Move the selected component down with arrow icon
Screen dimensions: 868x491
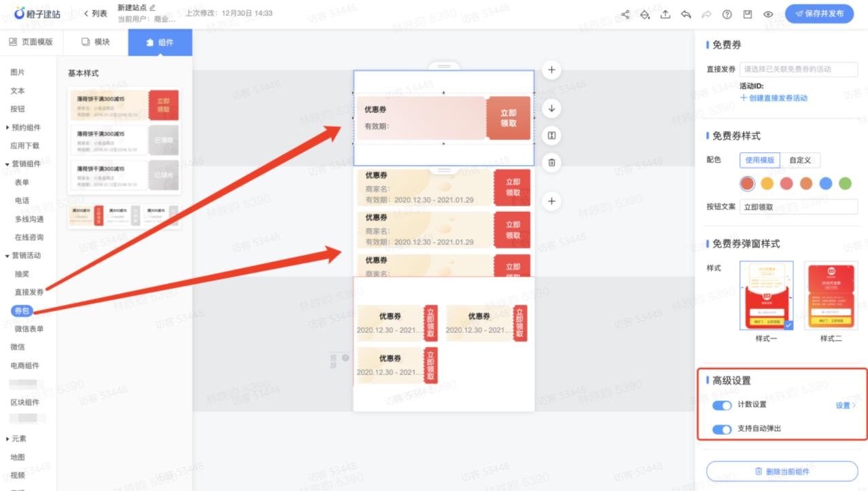(x=551, y=109)
